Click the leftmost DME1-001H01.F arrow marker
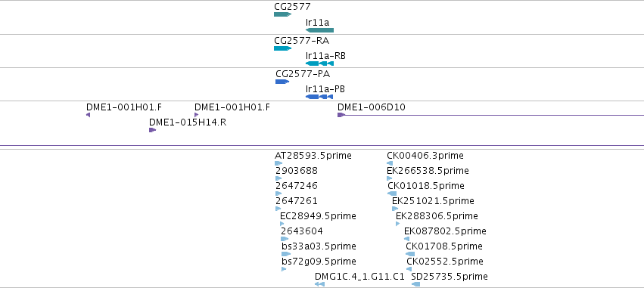Image resolution: width=644 pixels, height=288 pixels. point(89,115)
